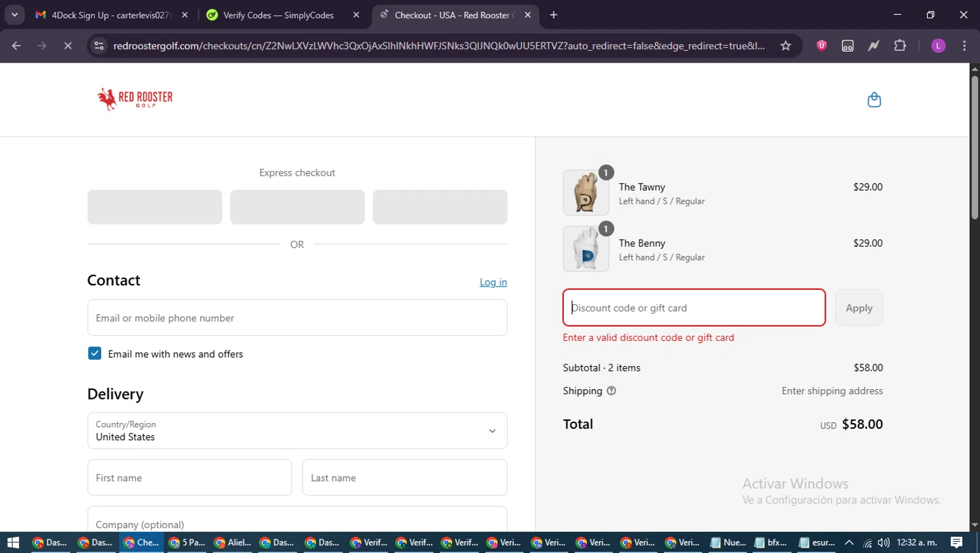Image resolution: width=980 pixels, height=553 pixels.
Task: Click the forward navigation arrow
Action: pyautogui.click(x=42, y=46)
